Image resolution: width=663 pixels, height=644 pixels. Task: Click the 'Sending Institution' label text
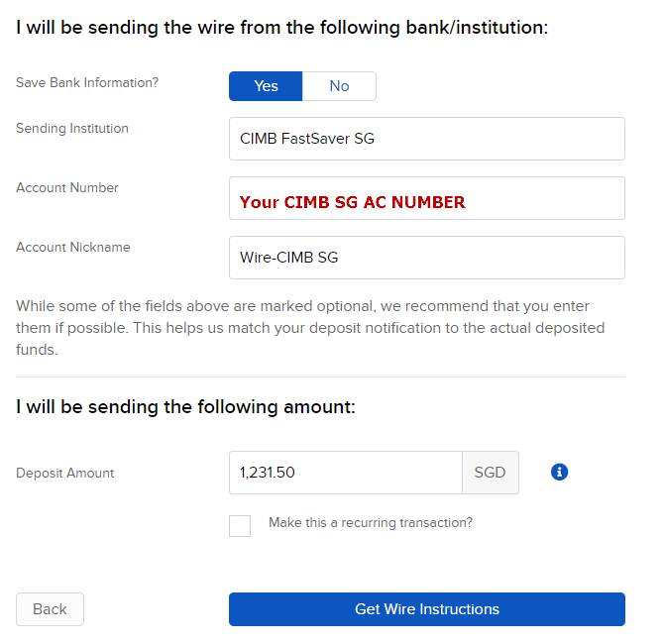click(72, 128)
